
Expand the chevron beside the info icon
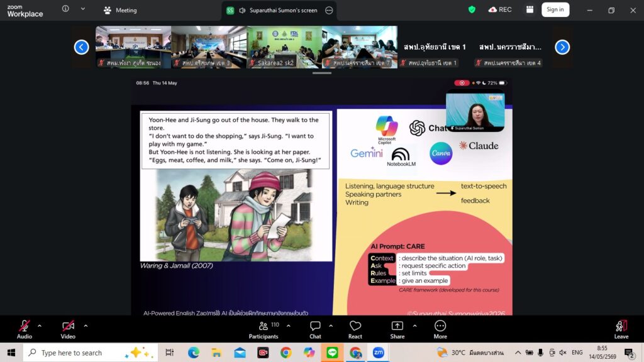point(83,9)
